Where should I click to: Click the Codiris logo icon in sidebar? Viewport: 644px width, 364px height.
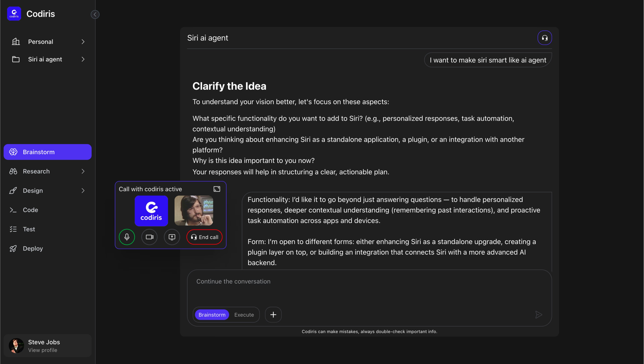coord(14,14)
